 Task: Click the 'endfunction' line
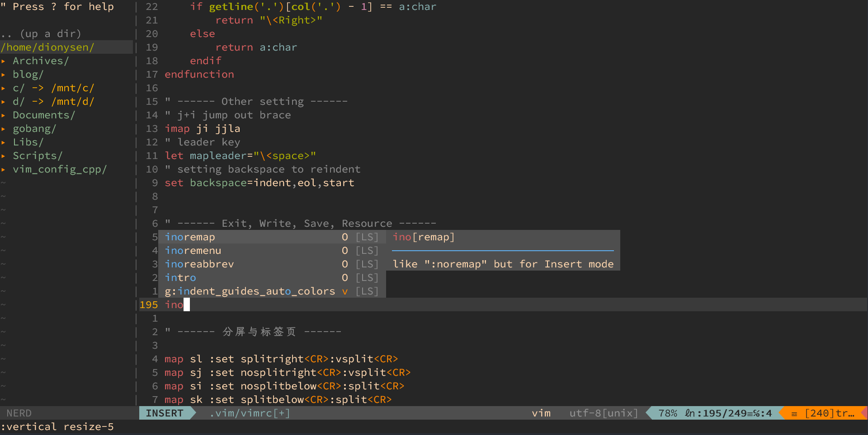point(199,75)
